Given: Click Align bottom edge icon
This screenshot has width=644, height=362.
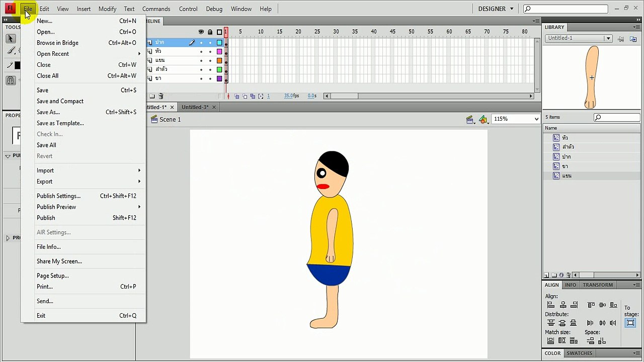Looking at the screenshot, I should click(x=613, y=305).
